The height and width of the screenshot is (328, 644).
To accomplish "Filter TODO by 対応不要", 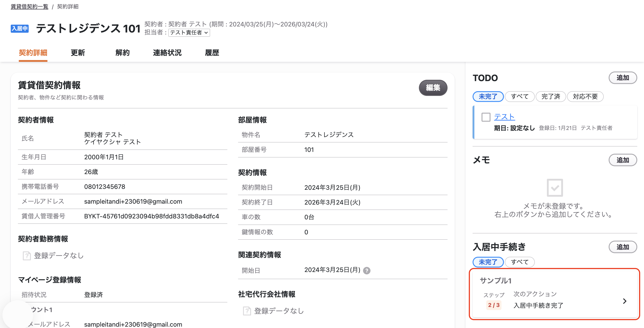I will pos(585,97).
